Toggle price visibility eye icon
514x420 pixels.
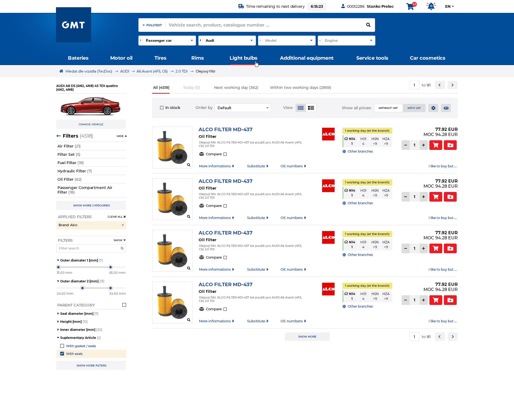click(x=446, y=108)
